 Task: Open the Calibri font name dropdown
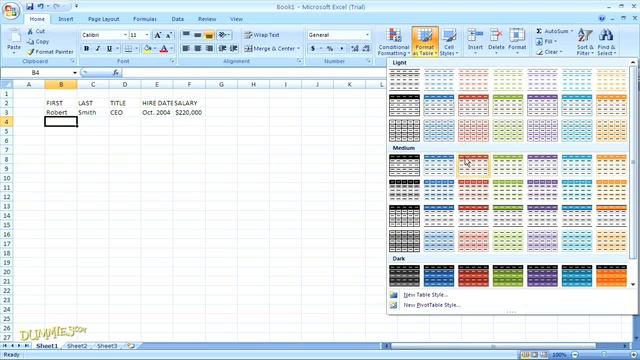point(125,35)
